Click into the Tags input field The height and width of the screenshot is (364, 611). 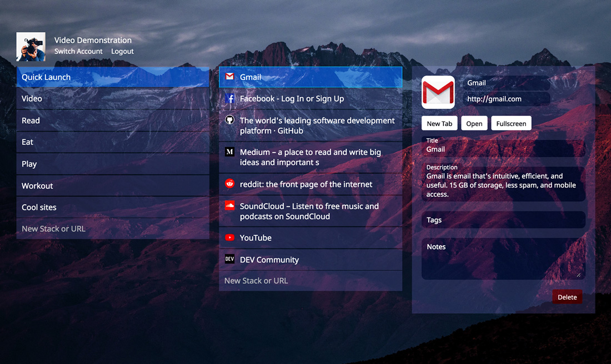point(503,220)
